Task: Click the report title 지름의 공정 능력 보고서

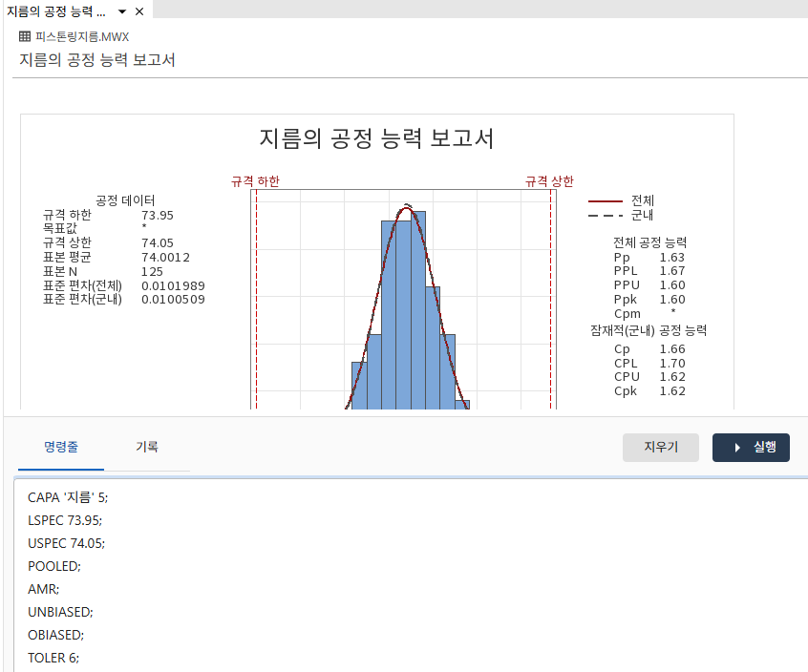Action: (x=377, y=138)
